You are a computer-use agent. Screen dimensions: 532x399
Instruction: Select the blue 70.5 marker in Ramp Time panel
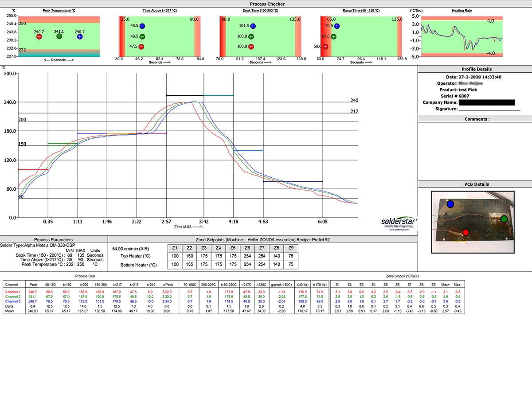tap(338, 26)
